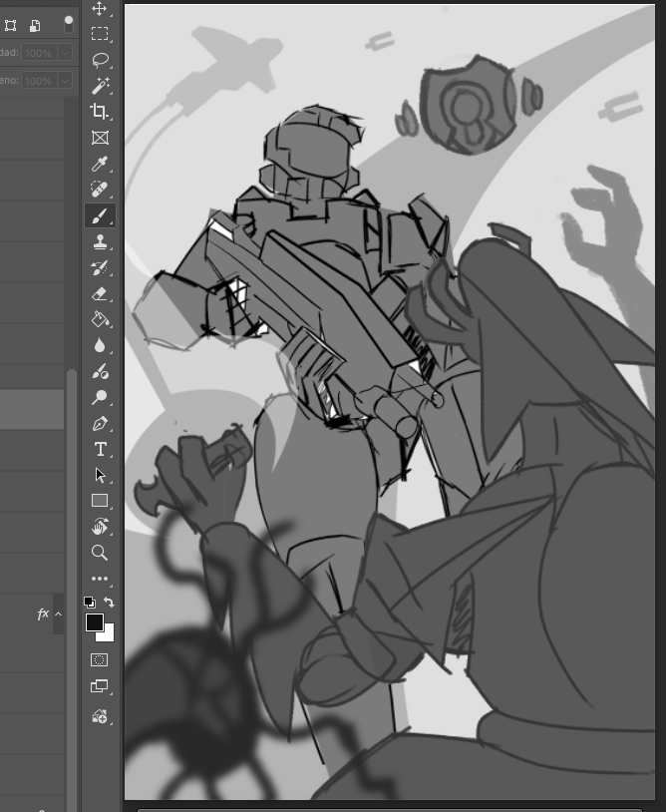Image resolution: width=666 pixels, height=812 pixels.
Task: Reset default foreground and background colors
Action: [x=89, y=602]
